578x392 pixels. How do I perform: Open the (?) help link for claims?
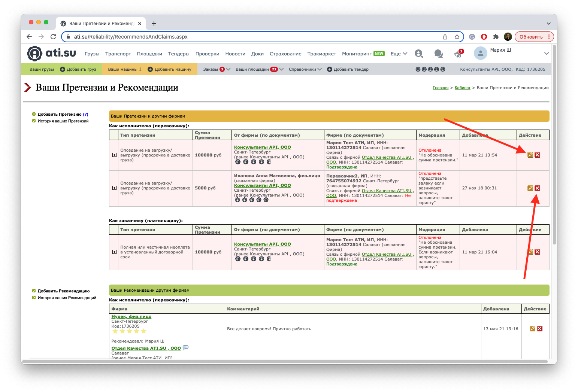(86, 115)
